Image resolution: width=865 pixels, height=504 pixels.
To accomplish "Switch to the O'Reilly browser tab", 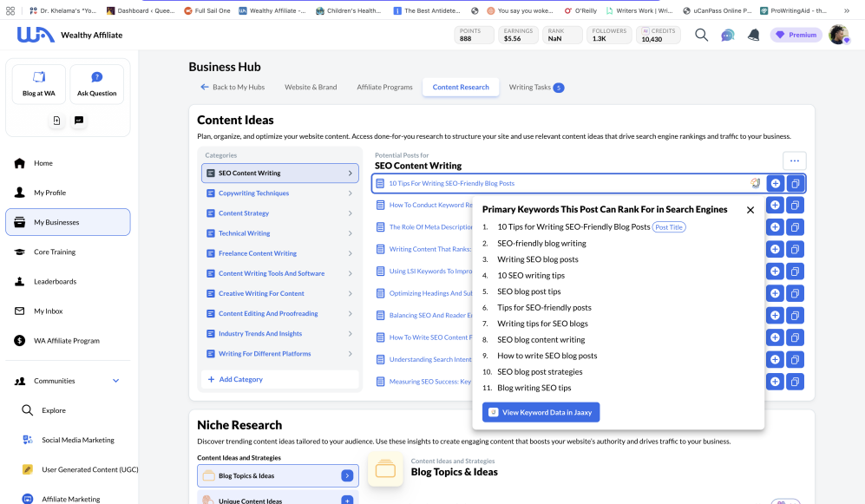I will [580, 10].
